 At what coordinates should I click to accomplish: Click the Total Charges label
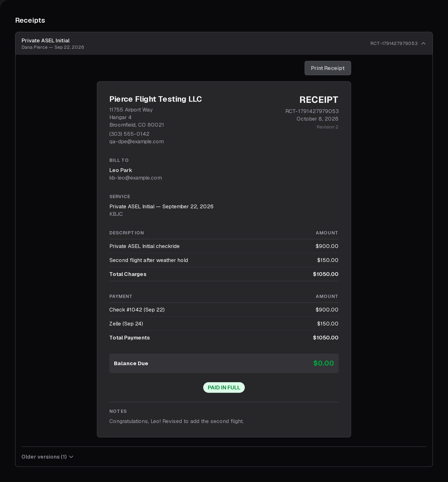(x=128, y=274)
